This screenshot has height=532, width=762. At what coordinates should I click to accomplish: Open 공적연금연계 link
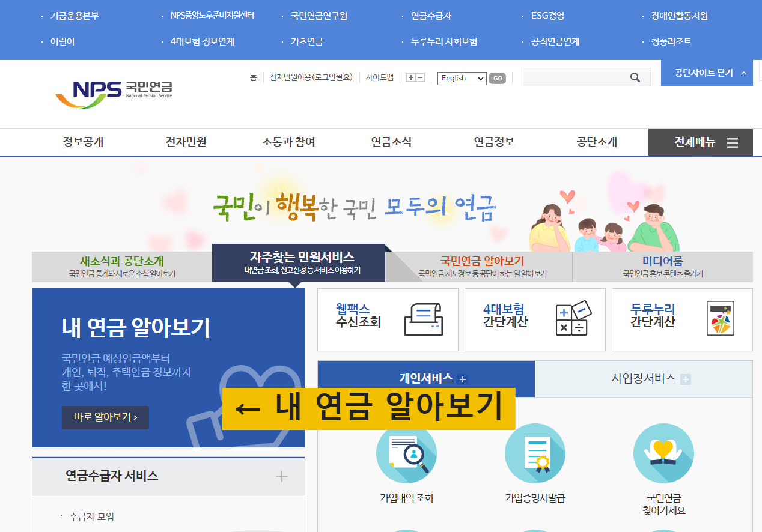[x=555, y=42]
